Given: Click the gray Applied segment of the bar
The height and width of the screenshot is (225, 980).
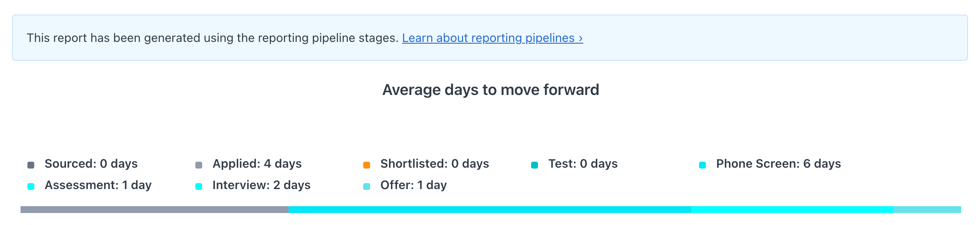Looking at the screenshot, I should point(155,210).
